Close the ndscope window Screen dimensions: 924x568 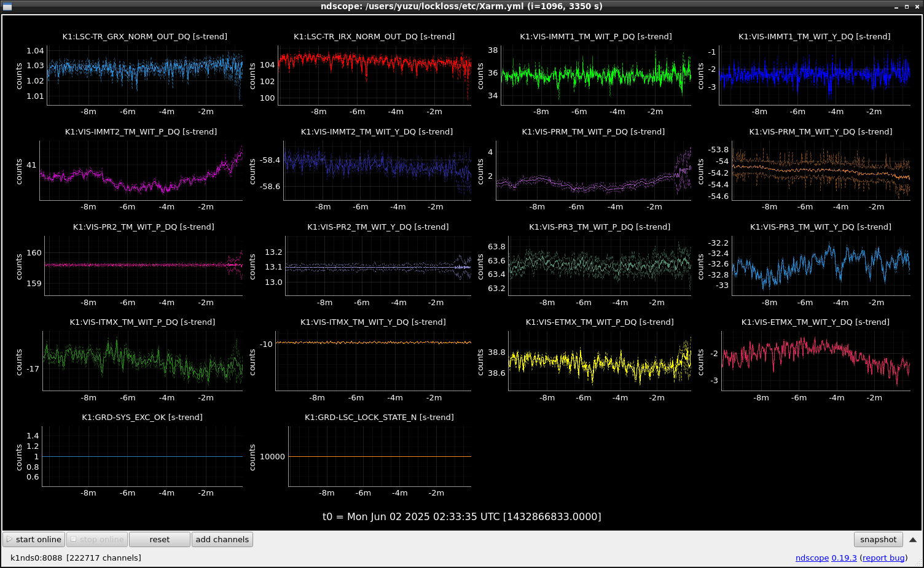(x=916, y=7)
